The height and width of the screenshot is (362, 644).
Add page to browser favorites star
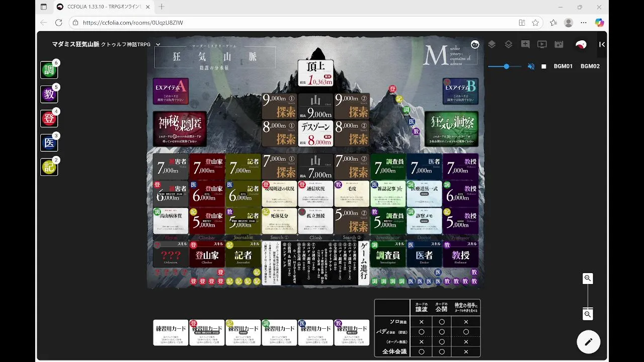click(535, 23)
